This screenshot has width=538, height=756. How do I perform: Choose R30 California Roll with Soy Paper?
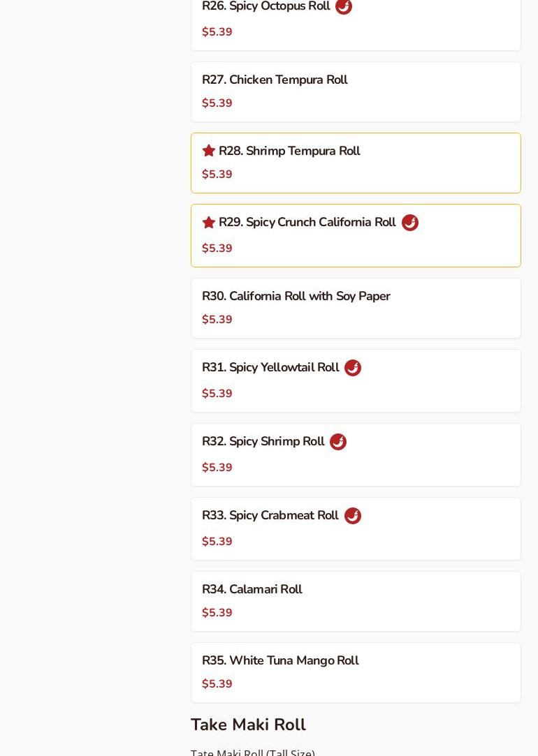296,297
